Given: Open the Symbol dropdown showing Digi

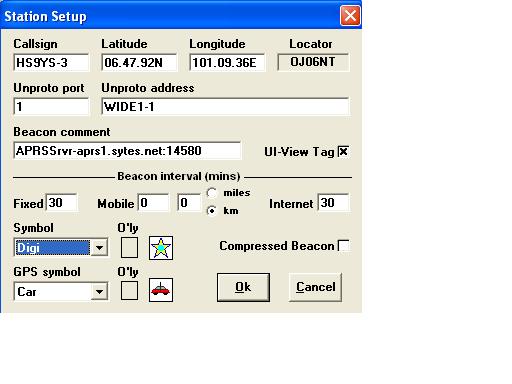Looking at the screenshot, I should coord(61,248).
